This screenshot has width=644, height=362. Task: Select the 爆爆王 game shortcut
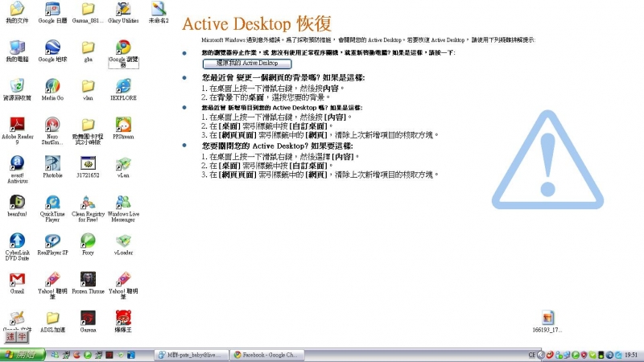pyautogui.click(x=123, y=321)
